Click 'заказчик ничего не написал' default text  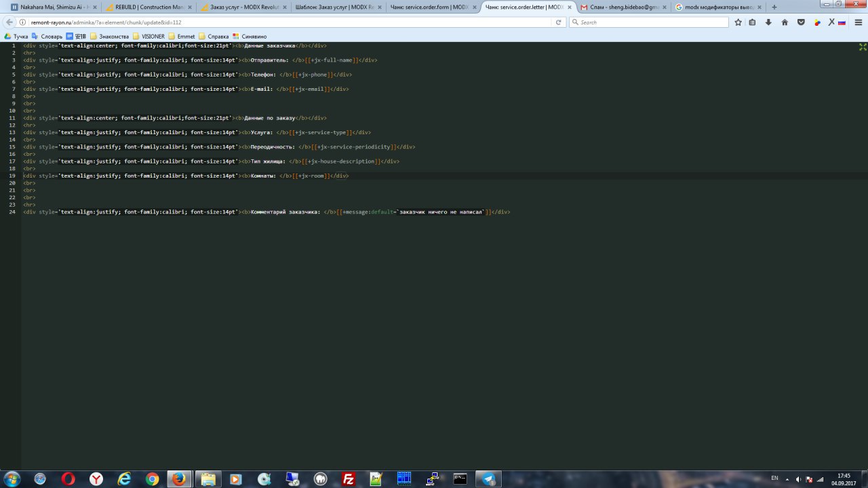click(441, 212)
